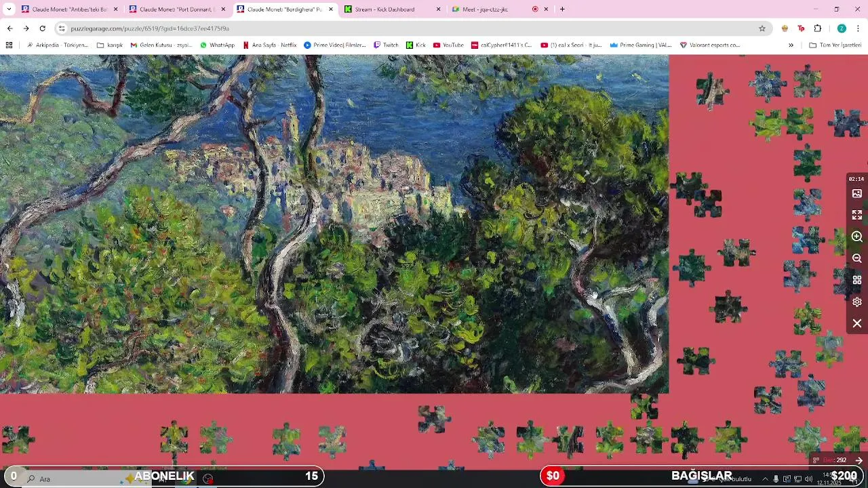View site information icon in address bar
Image resolution: width=868 pixels, height=488 pixels.
[x=62, y=28]
